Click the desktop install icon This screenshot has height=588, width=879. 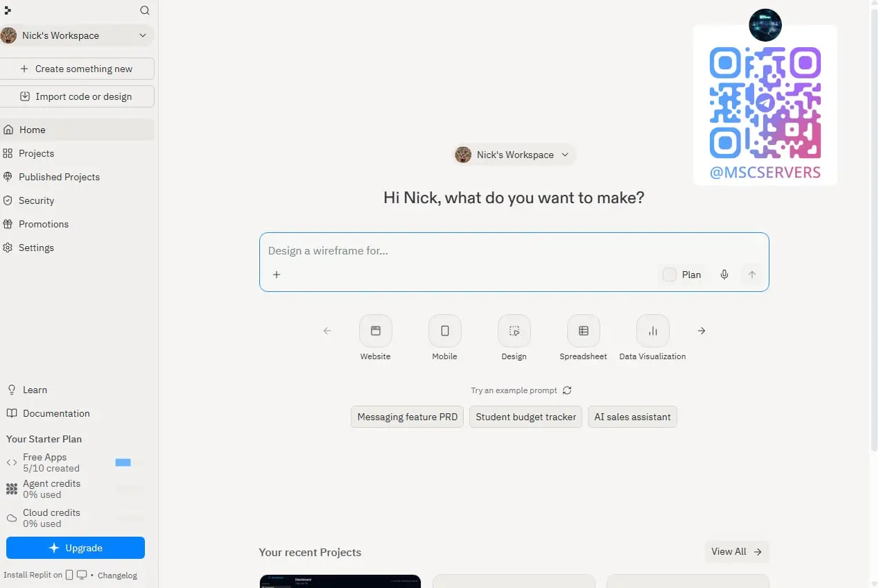coord(82,575)
